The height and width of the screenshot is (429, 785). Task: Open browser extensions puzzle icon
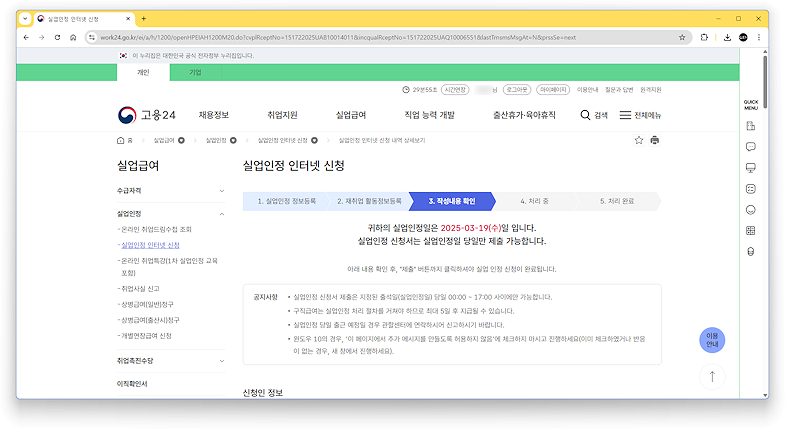[704, 38]
